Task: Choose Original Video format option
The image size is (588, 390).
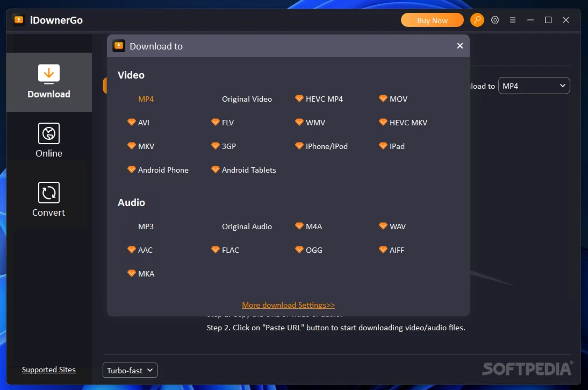Action: click(247, 99)
